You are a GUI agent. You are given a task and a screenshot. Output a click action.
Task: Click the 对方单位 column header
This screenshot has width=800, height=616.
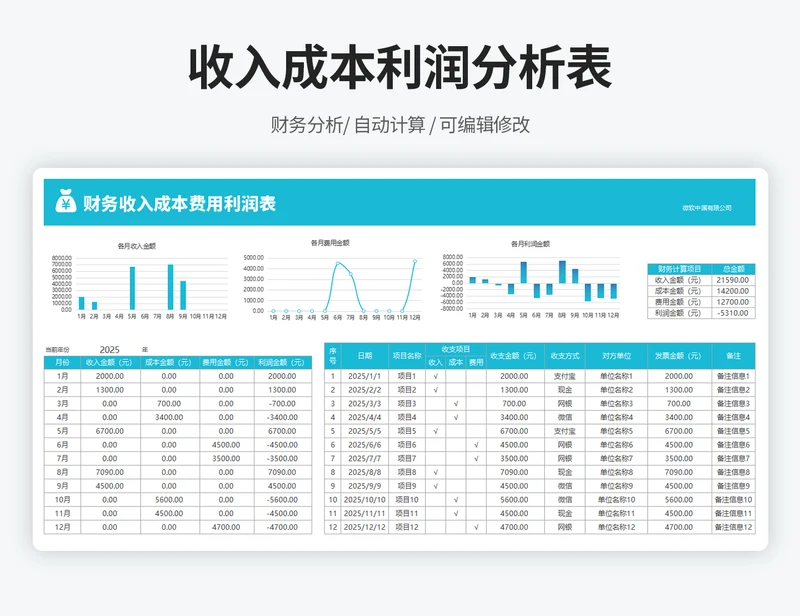[616, 356]
